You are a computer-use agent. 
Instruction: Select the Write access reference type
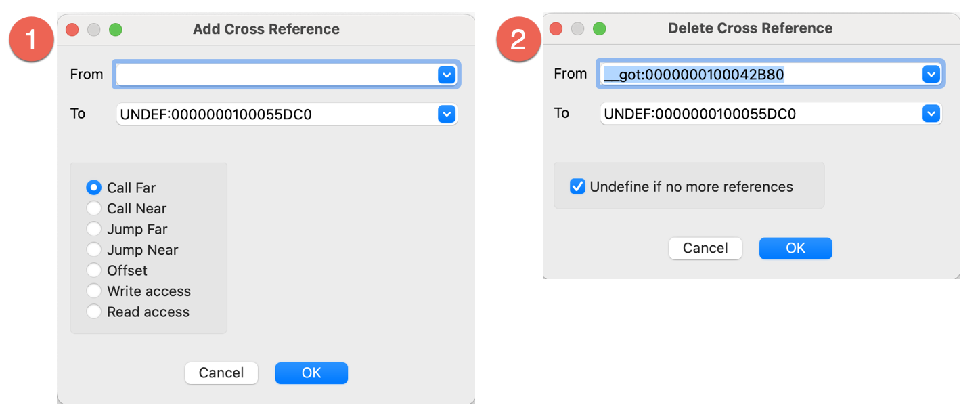click(x=93, y=291)
